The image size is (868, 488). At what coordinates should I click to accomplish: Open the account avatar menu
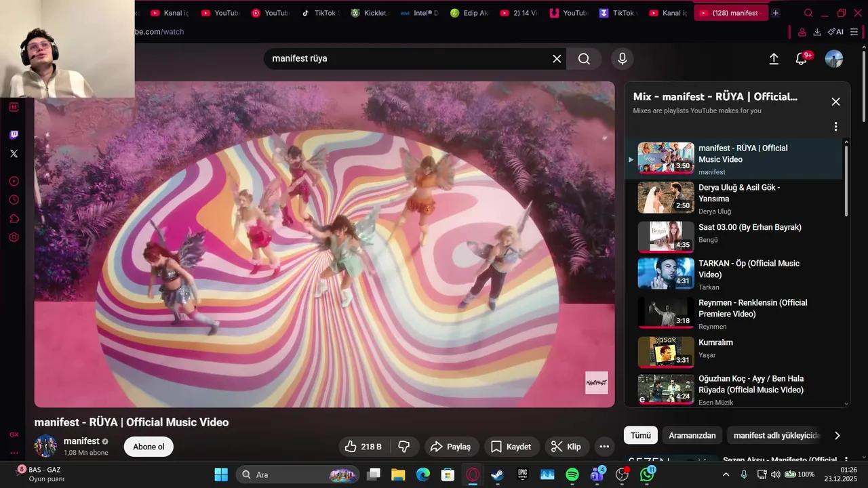tap(834, 59)
